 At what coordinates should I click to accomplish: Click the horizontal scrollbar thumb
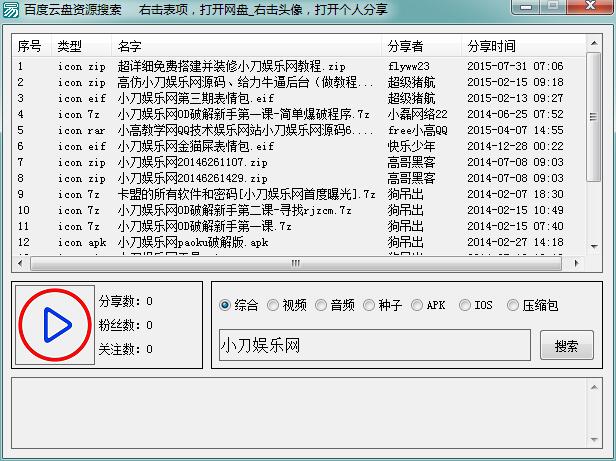coord(296,263)
